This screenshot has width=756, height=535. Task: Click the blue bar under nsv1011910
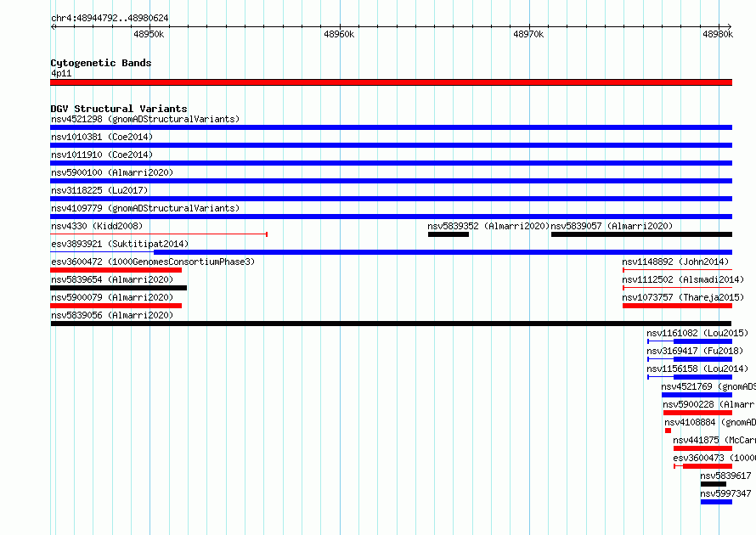coord(391,163)
